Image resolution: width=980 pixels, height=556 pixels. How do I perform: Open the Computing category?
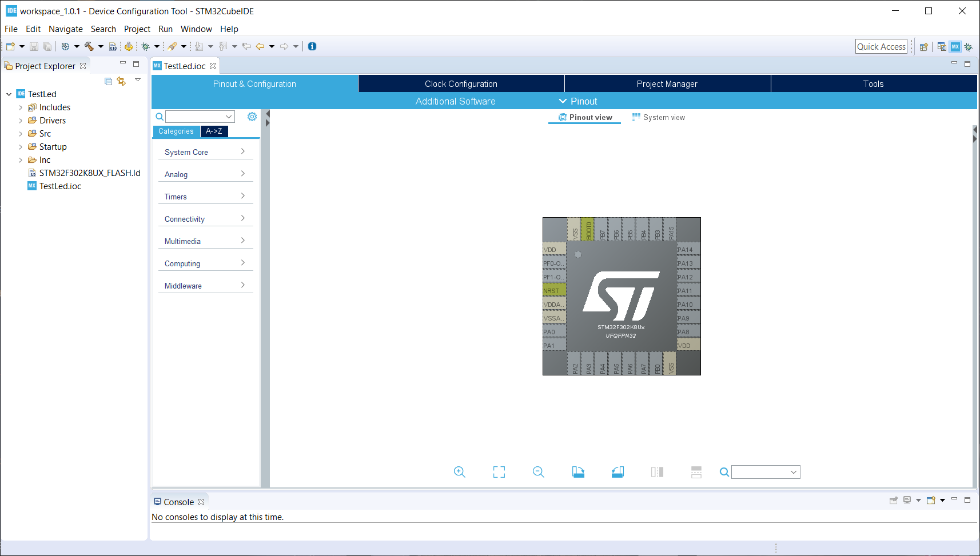(x=205, y=263)
